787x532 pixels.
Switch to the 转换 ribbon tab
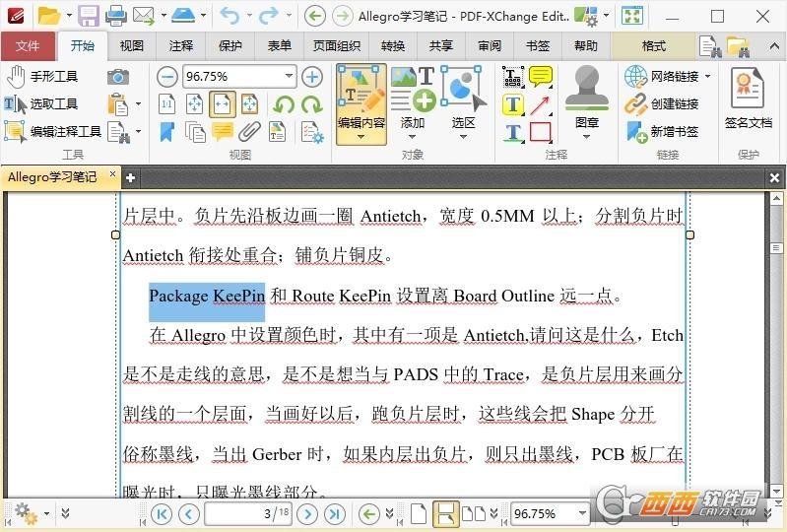(392, 45)
